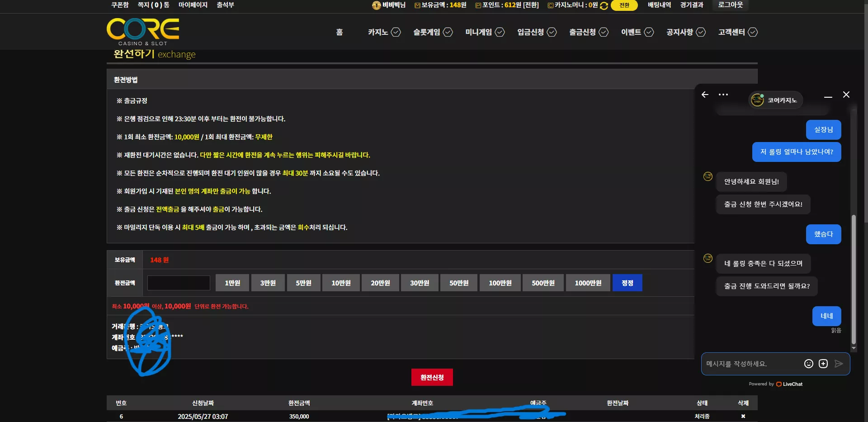
Task: Click the 코어카지노 agent badge
Action: 776,100
